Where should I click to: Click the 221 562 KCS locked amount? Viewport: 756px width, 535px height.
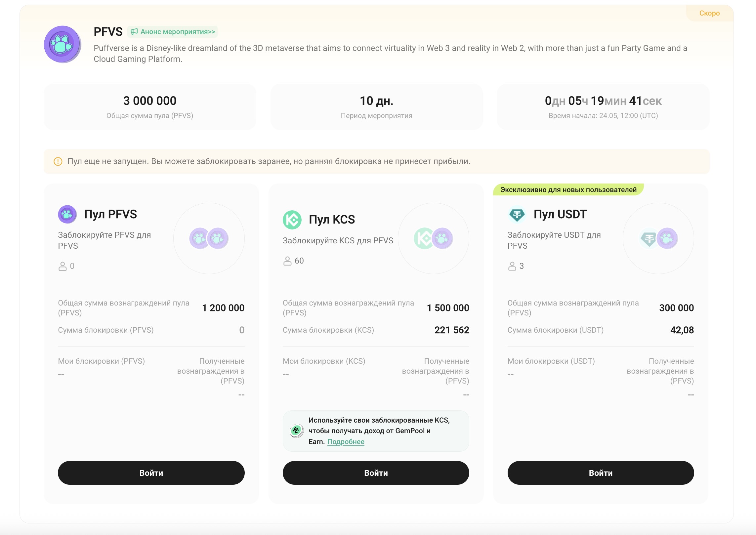click(x=452, y=330)
